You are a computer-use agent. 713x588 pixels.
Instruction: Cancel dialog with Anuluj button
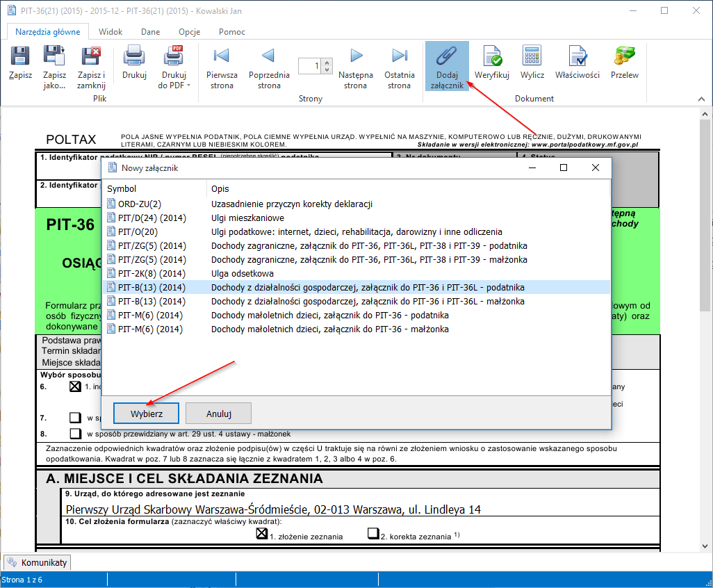point(218,414)
